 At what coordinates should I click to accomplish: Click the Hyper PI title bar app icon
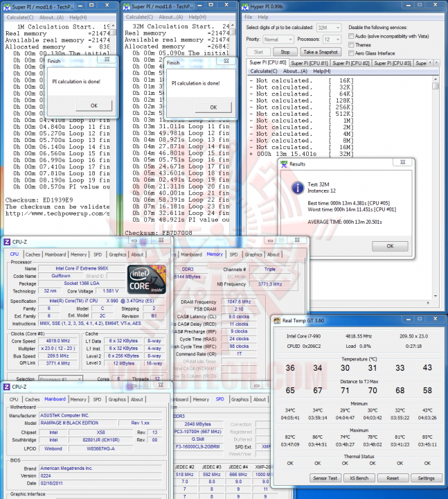click(245, 6)
